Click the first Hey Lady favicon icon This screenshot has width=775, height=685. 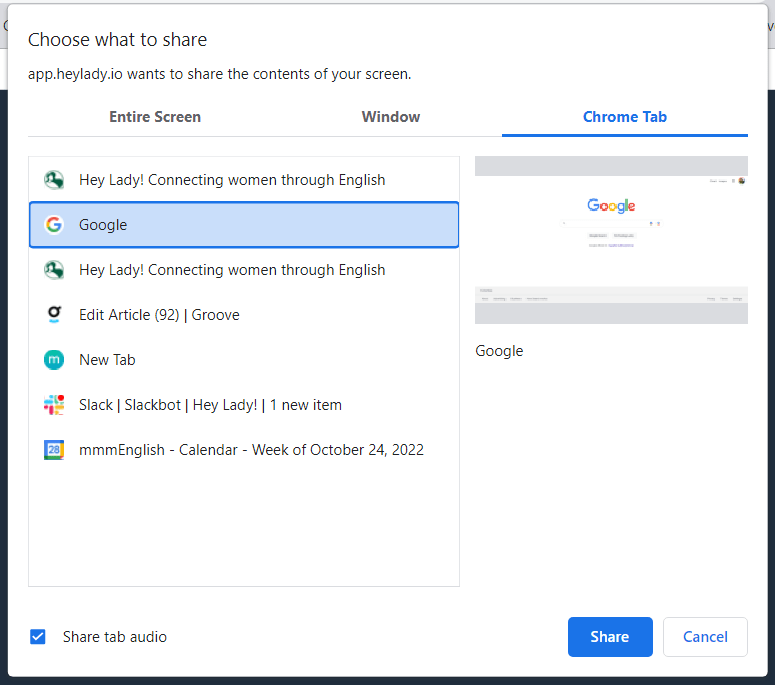click(x=54, y=180)
